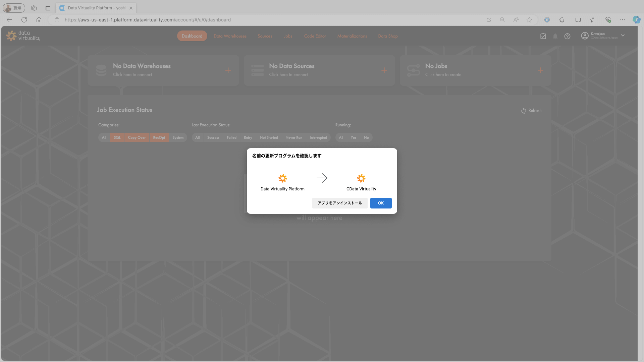
Task: Click the task checklist icon in header
Action: pos(543,36)
